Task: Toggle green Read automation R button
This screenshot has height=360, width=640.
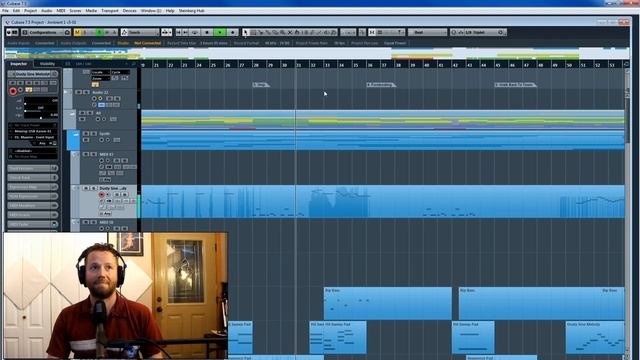Action: 100,32
